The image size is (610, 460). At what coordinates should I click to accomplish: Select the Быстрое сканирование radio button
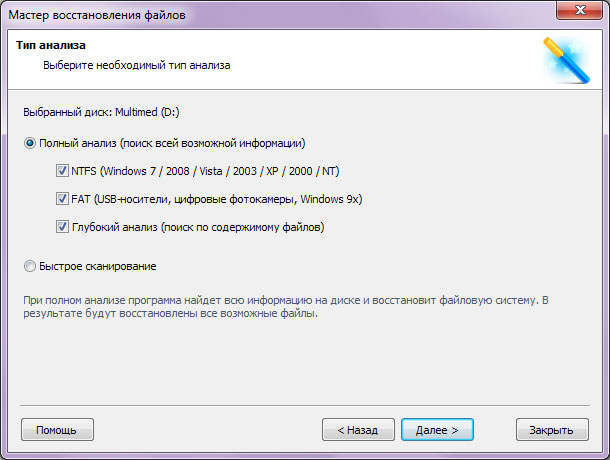[x=30, y=266]
